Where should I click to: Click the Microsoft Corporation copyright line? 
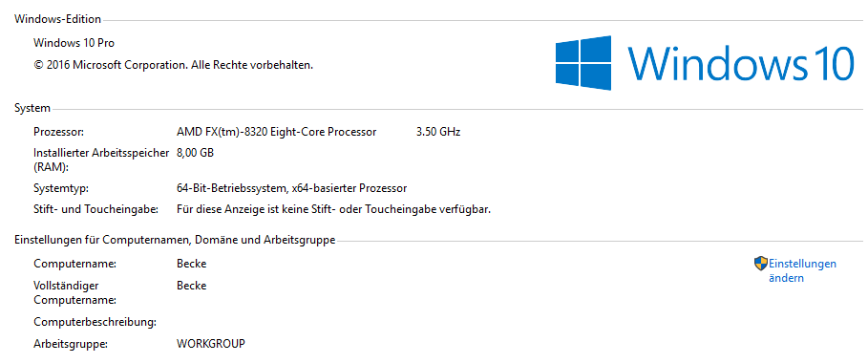click(173, 65)
